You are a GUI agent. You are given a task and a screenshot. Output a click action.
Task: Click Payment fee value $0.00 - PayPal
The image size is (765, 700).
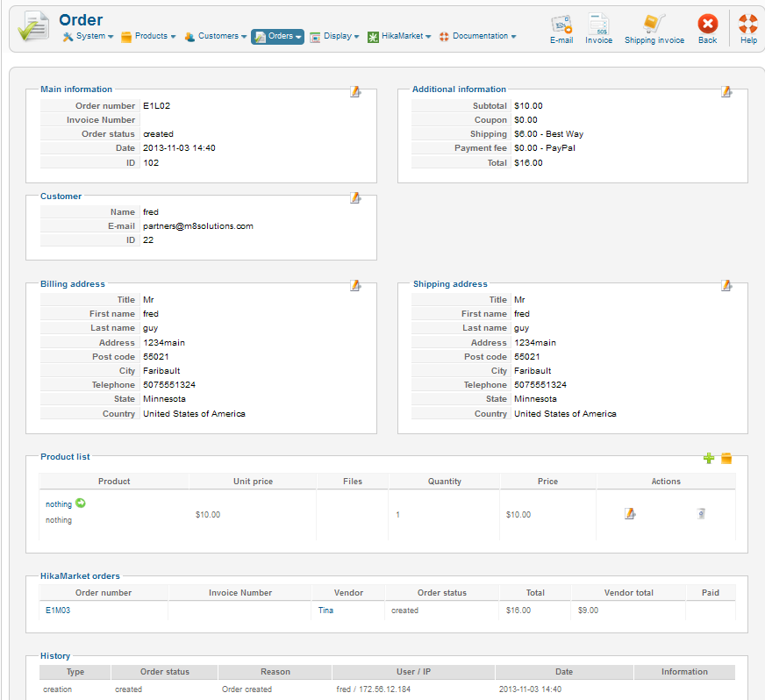click(x=545, y=147)
